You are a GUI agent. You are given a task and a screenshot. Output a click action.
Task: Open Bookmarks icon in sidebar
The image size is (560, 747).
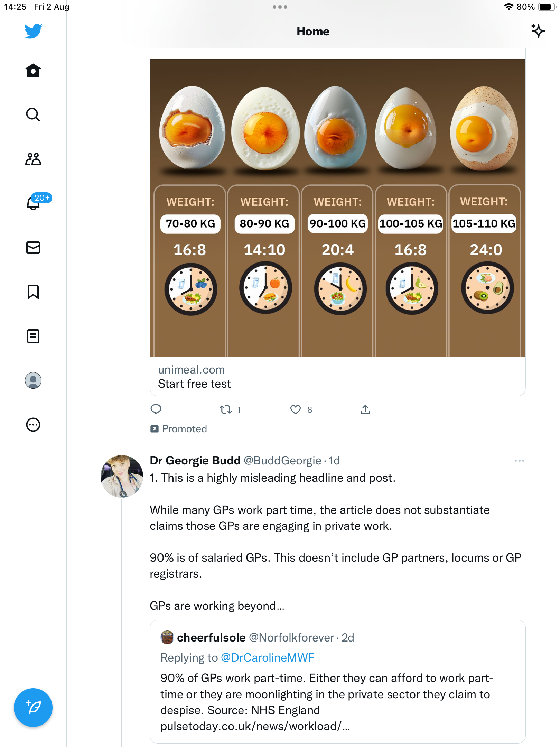tap(33, 292)
